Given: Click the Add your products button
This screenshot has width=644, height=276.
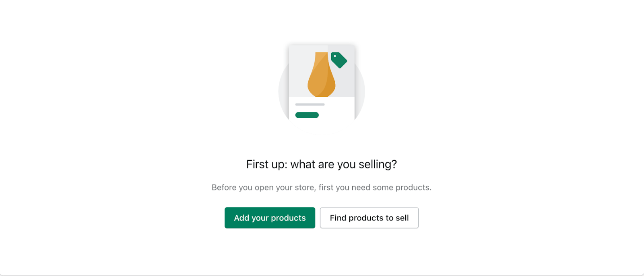Looking at the screenshot, I should (x=270, y=218).
